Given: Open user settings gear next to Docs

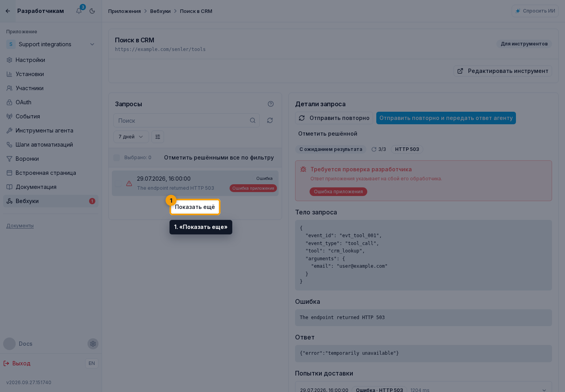Looking at the screenshot, I should click(x=93, y=344).
